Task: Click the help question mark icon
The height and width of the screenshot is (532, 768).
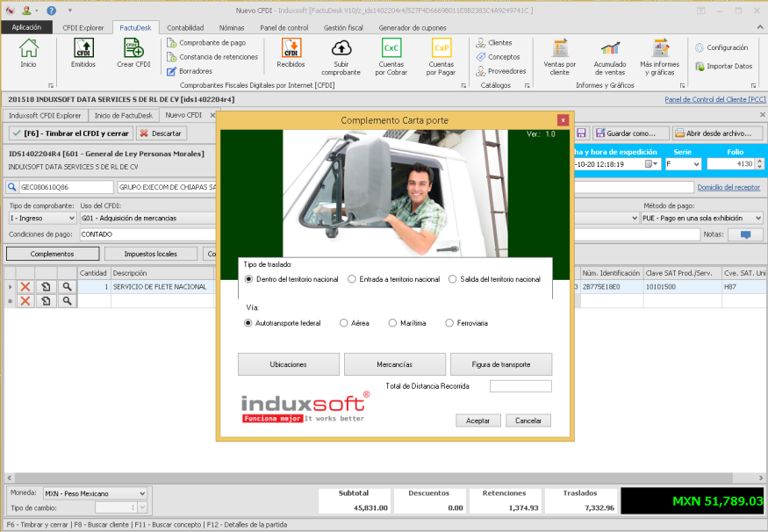Action: click(x=51, y=11)
